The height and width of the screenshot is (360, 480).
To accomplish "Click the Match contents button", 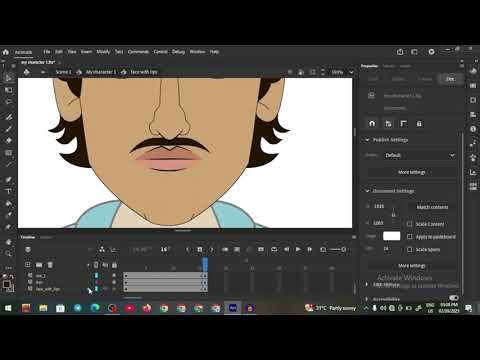I will coord(432,207).
